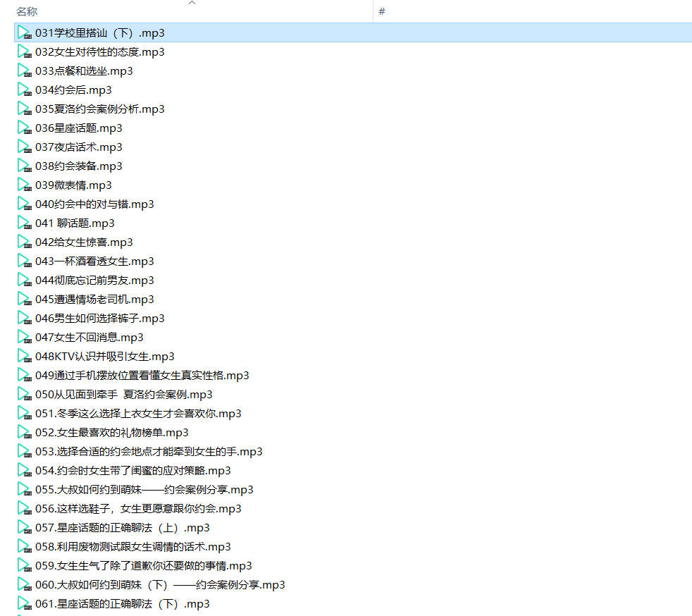This screenshot has height=616, width=692.
Task: Select file name 047女生不回消息.mp3
Action: [x=89, y=337]
